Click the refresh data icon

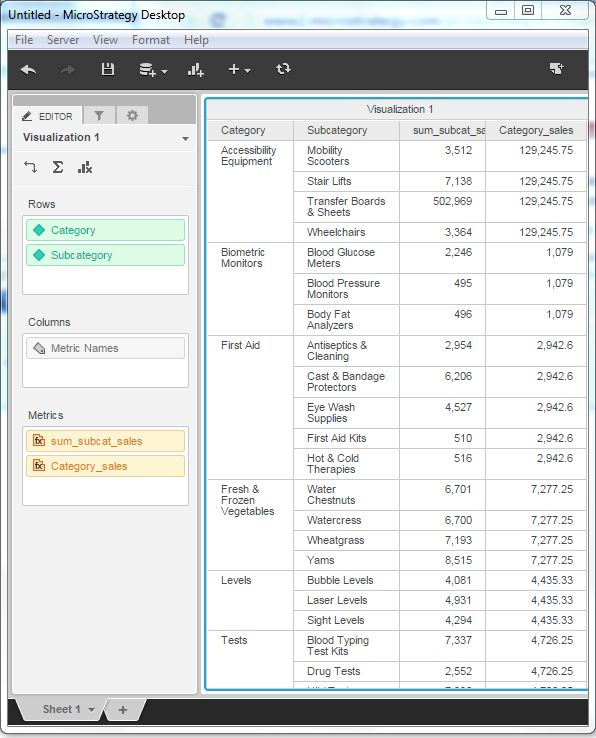point(283,69)
